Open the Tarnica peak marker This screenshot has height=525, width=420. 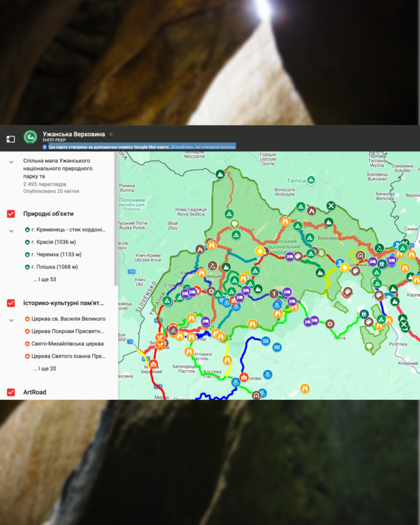tap(311, 180)
